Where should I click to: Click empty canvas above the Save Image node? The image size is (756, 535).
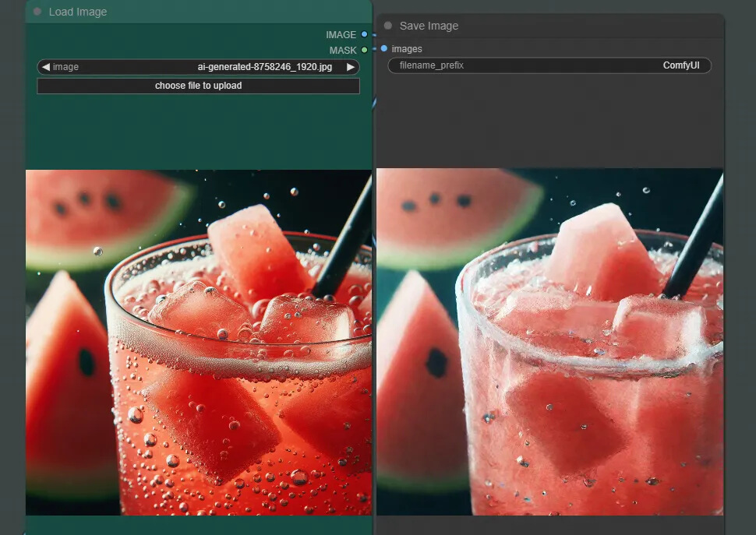[546, 6]
